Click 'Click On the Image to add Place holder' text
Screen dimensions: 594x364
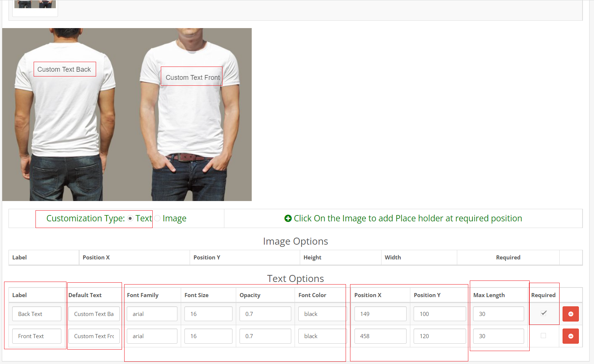(x=408, y=218)
